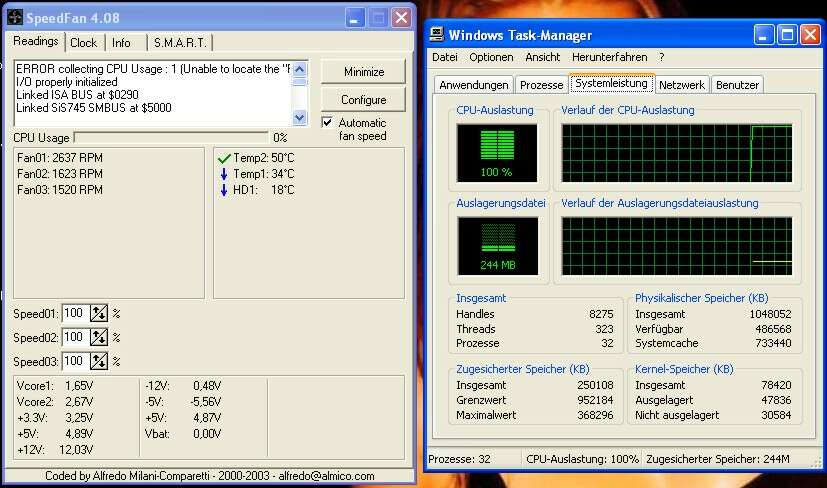Click the Fan03: 1520 RPM reading
The image size is (827, 488).
pos(60,189)
